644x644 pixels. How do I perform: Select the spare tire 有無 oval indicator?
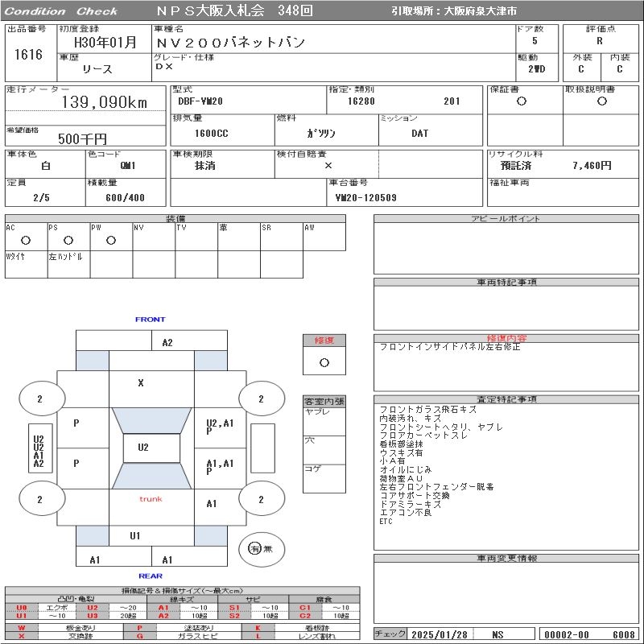pyautogui.click(x=262, y=549)
